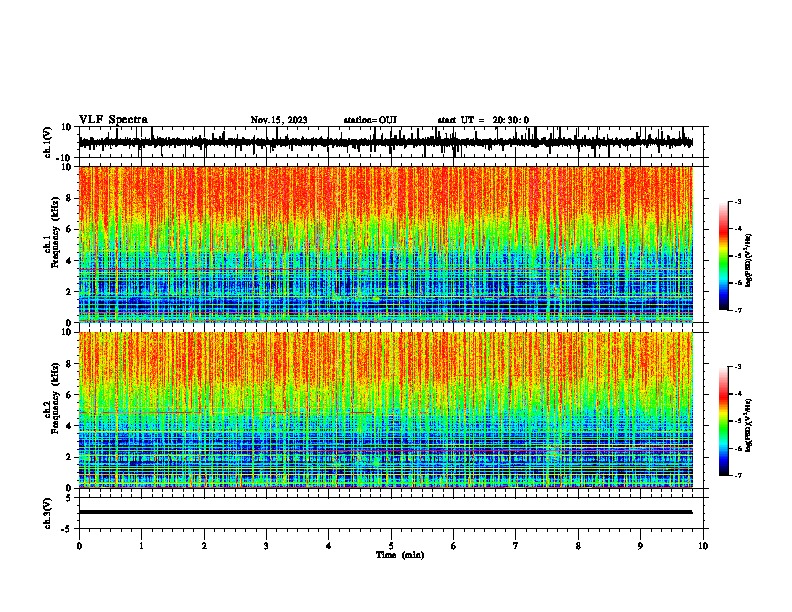Click the "ch.3(V)" axis label
792x612 pixels.
48,513
